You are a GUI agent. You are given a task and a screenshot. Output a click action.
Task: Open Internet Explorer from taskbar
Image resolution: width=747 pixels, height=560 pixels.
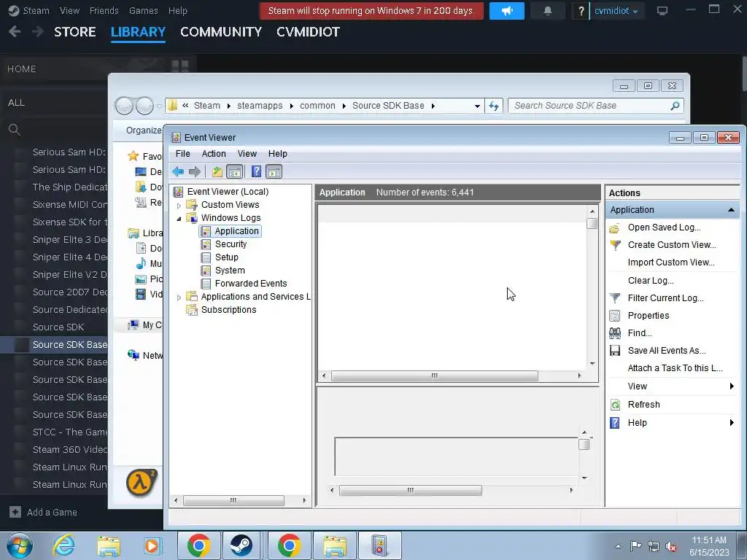64,545
